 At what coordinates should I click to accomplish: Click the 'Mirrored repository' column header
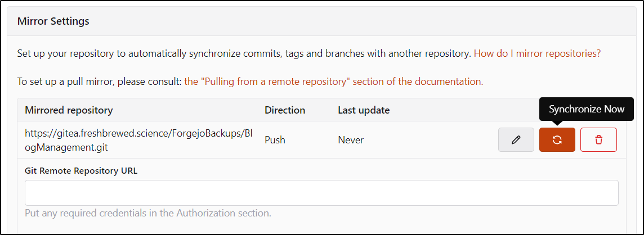click(x=69, y=110)
